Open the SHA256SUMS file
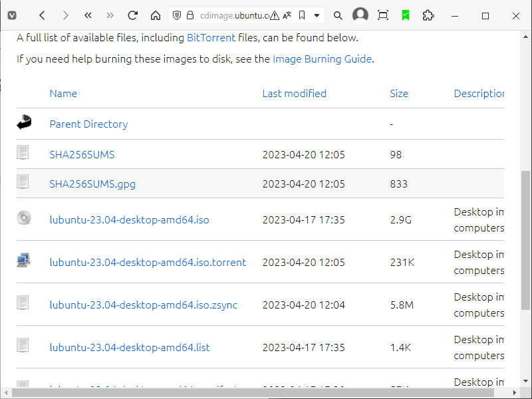This screenshot has height=399, width=532. point(82,155)
